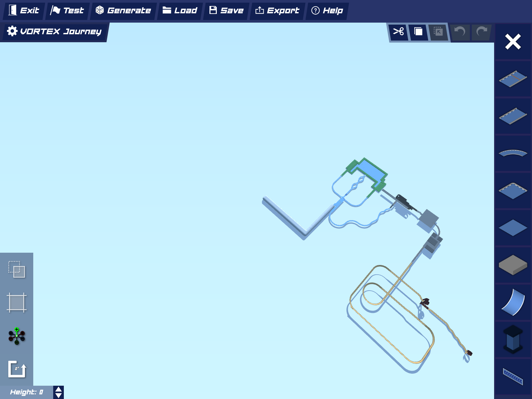The image size is (532, 399).
Task: Export the track
Action: point(277,11)
